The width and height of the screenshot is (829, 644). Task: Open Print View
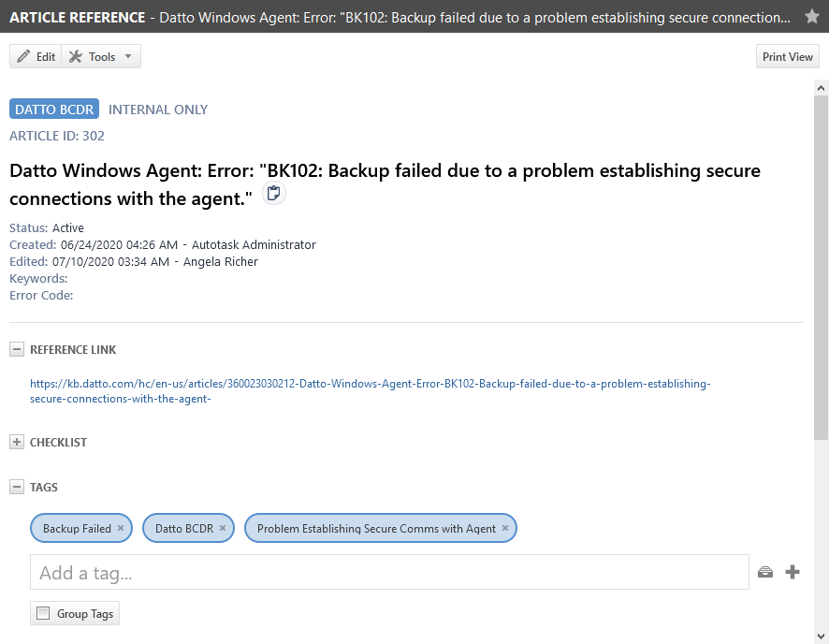787,56
